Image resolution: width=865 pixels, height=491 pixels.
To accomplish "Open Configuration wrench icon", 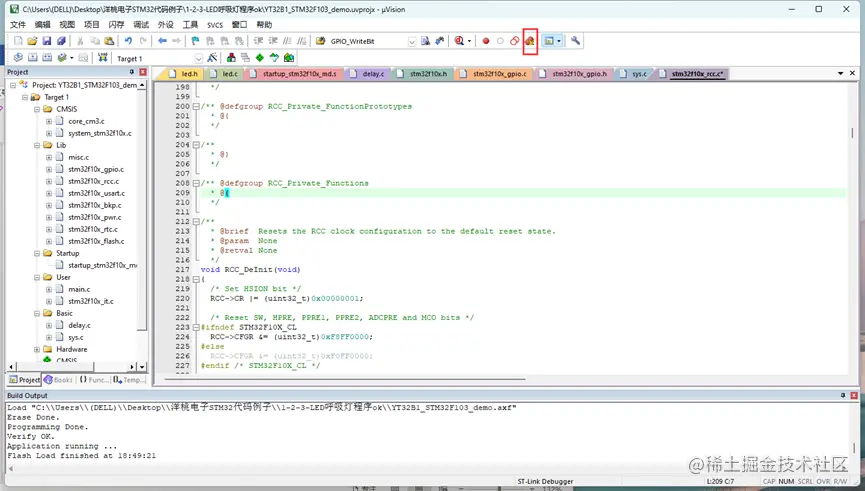I will (575, 41).
